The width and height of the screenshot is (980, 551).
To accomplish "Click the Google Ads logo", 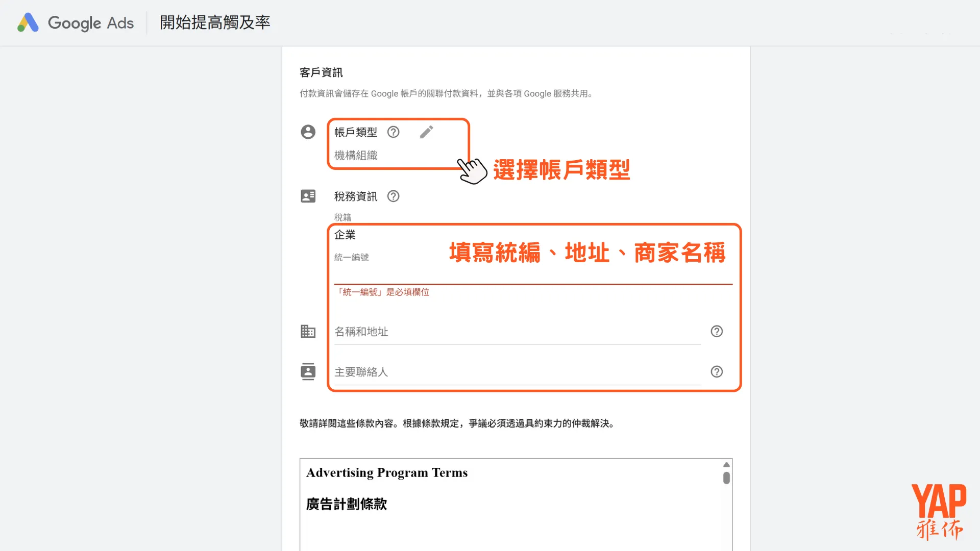I will [x=75, y=22].
